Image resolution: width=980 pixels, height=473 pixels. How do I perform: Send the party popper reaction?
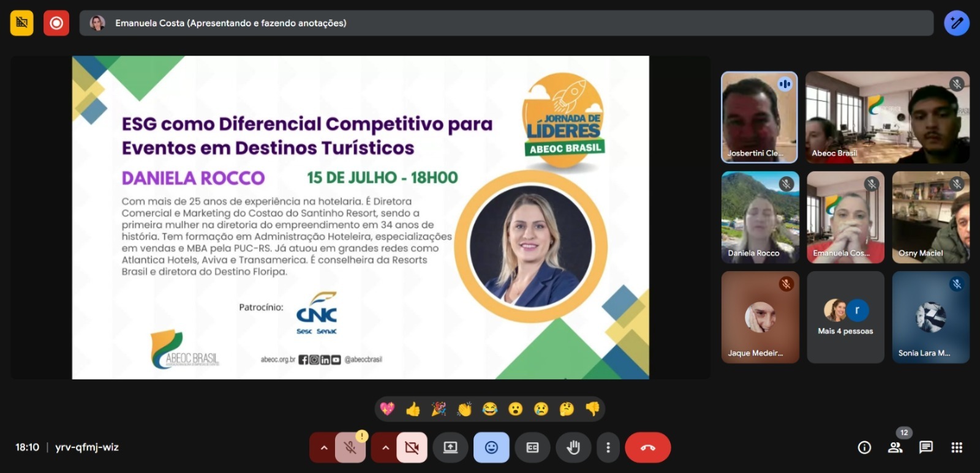(439, 409)
